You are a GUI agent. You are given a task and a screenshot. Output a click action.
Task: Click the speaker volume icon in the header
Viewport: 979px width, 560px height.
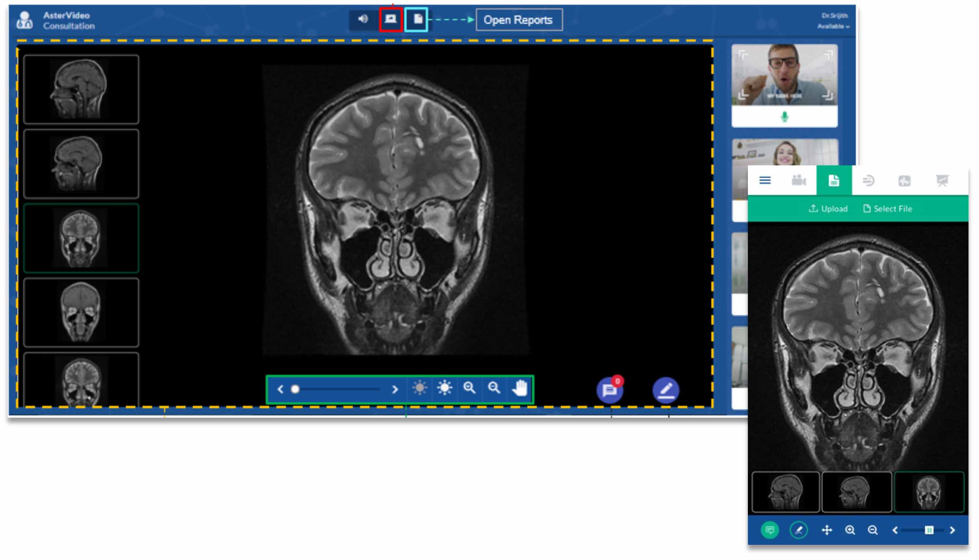[363, 19]
